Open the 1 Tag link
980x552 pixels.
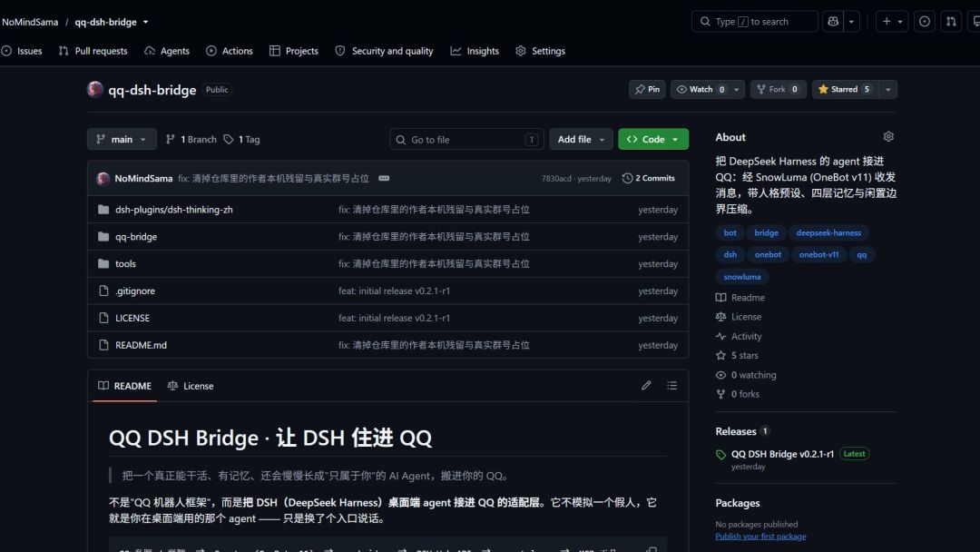(241, 140)
